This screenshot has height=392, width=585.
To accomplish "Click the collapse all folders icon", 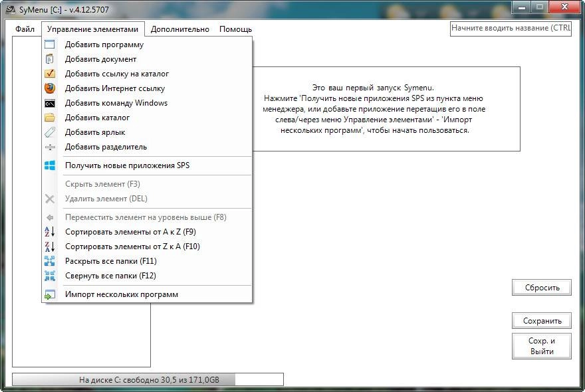I will pos(50,276).
